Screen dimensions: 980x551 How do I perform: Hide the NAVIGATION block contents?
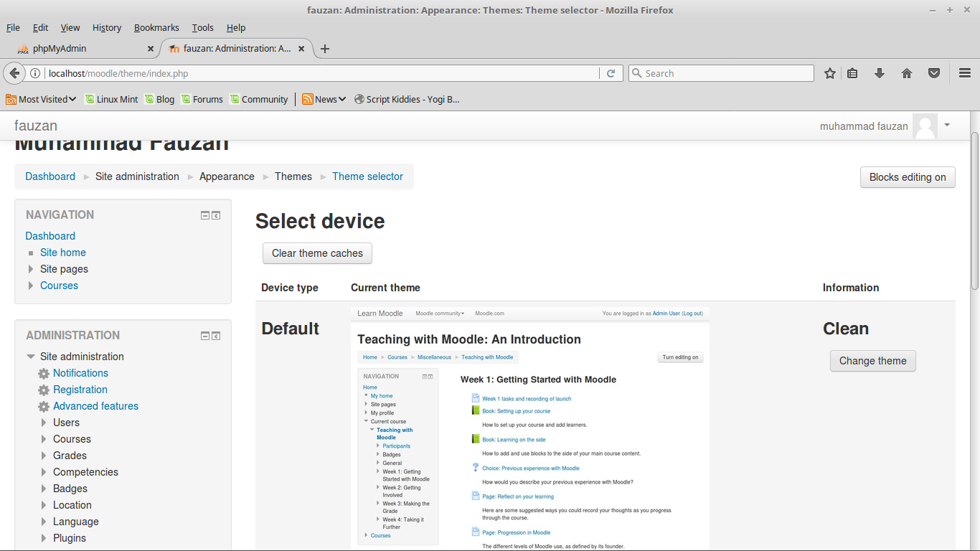pyautogui.click(x=205, y=215)
